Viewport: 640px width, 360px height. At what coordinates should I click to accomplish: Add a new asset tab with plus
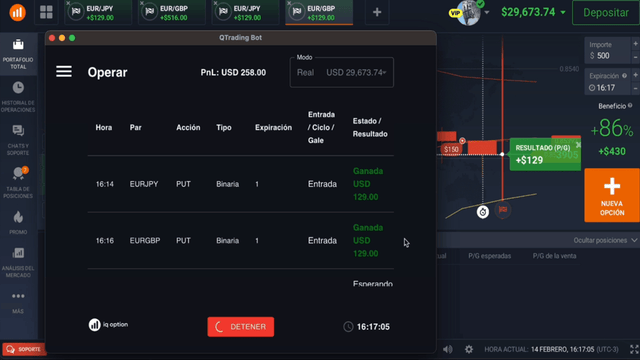(377, 12)
